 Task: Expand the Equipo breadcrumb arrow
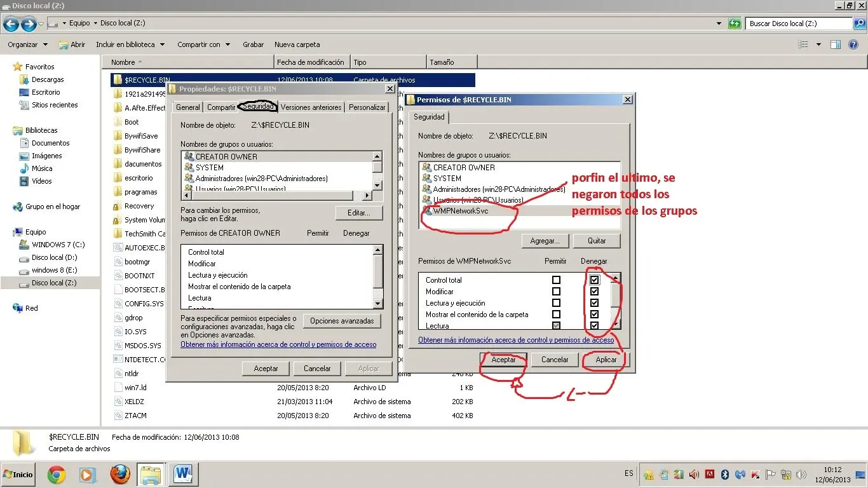[95, 24]
